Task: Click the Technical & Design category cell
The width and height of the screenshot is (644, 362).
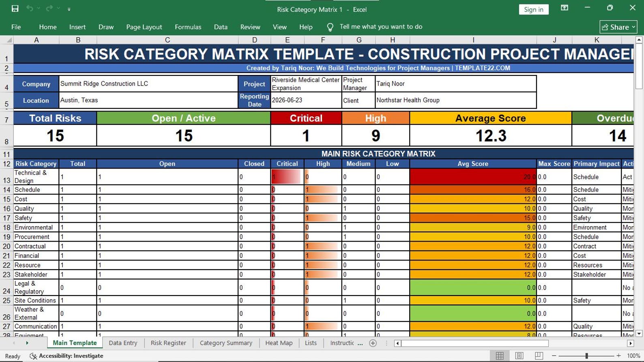Action: pyautogui.click(x=36, y=177)
